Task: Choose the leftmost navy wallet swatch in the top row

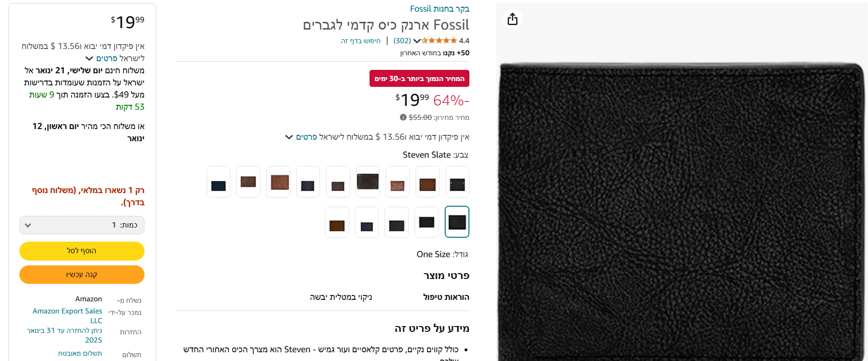Action: pyautogui.click(x=218, y=182)
